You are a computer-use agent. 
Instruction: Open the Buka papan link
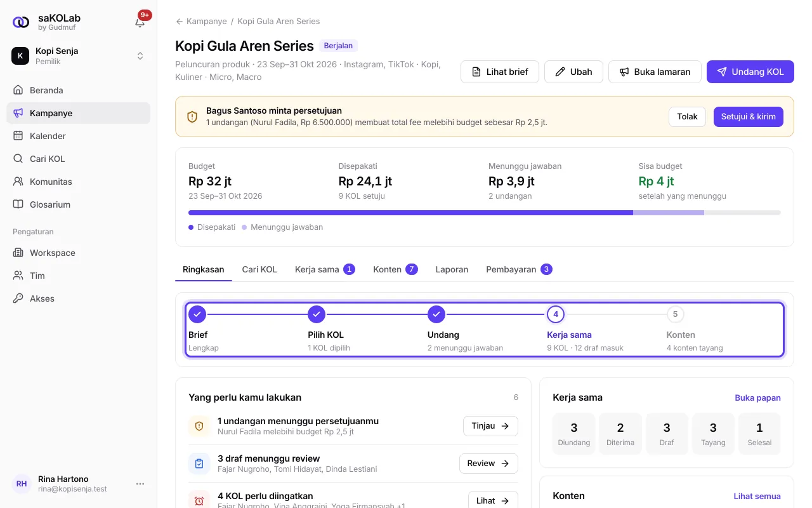[757, 398]
